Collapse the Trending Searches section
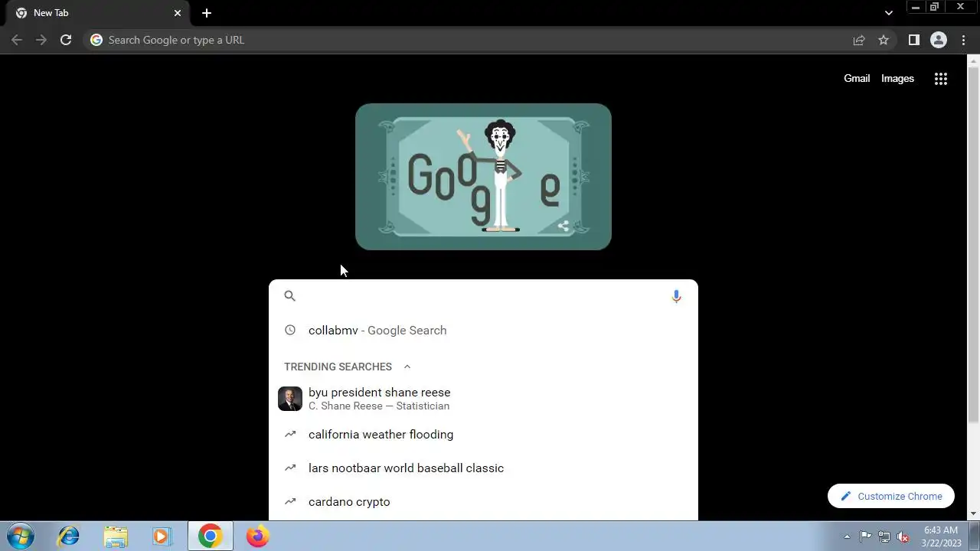980x551 pixels. coord(407,367)
